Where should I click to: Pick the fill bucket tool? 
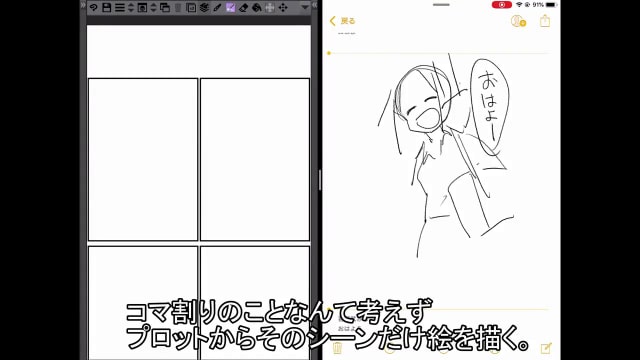click(x=256, y=7)
